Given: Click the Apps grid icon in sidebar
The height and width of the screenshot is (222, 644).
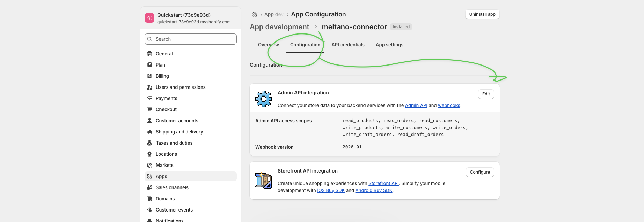Looking at the screenshot, I should [x=149, y=176].
